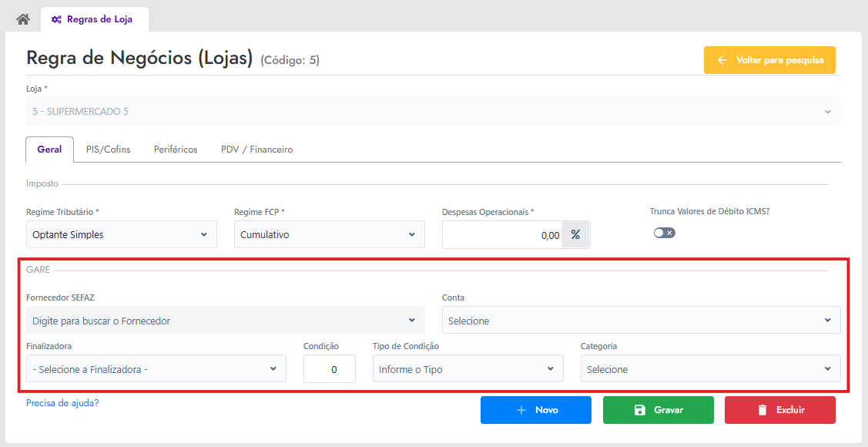Click the plus icon on the Novo button

coord(521,410)
